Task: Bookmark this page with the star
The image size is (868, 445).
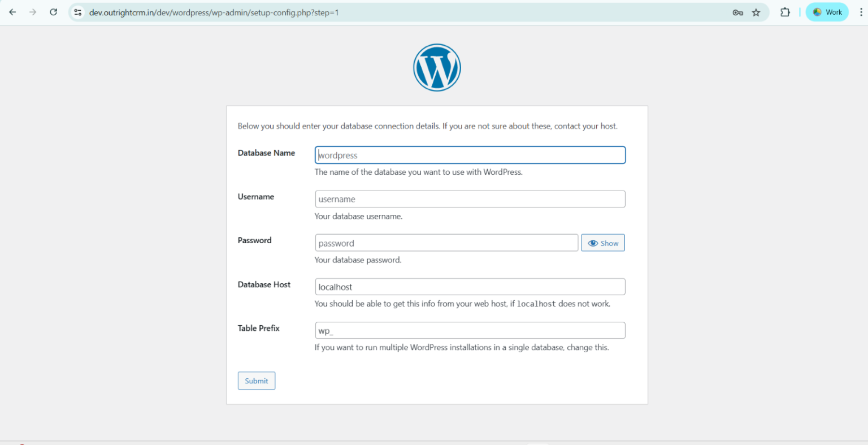Action: (756, 12)
